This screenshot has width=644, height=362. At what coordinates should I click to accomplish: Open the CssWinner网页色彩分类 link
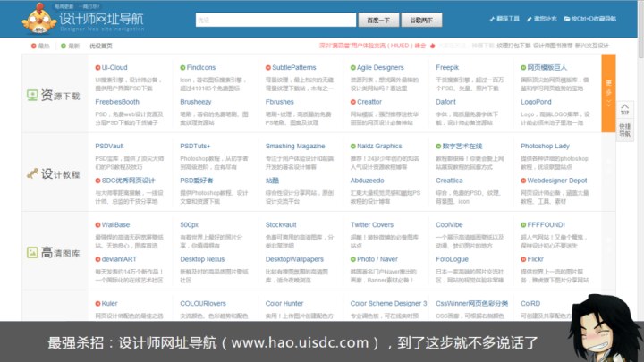coord(472,304)
